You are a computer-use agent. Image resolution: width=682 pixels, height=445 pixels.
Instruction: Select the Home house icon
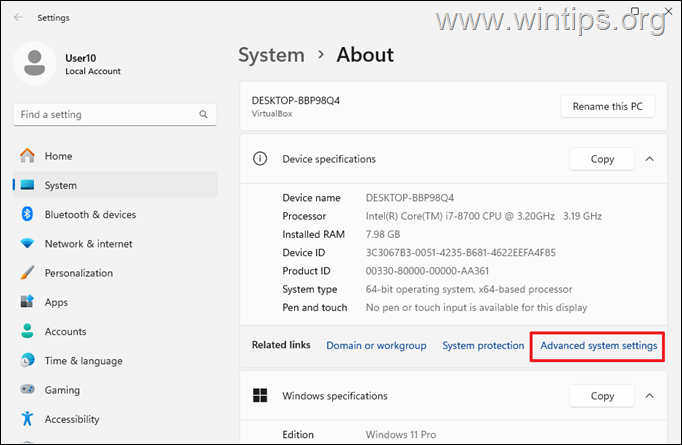click(x=27, y=156)
